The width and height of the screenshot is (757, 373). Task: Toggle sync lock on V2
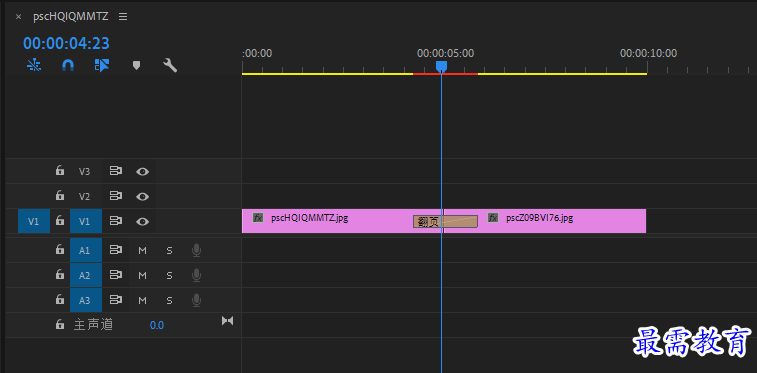[x=115, y=196]
